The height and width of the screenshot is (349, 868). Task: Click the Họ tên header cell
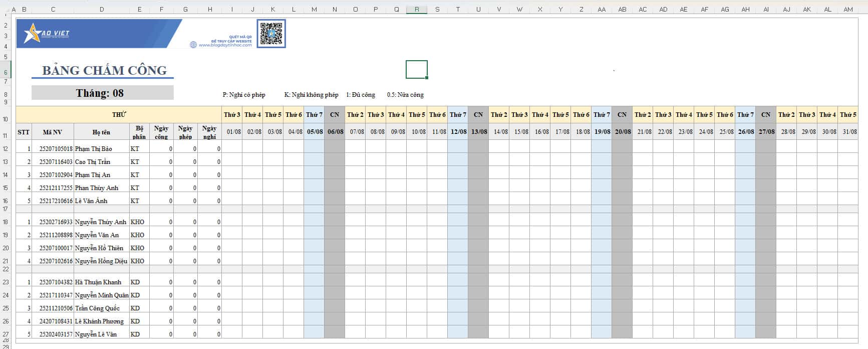click(x=102, y=132)
